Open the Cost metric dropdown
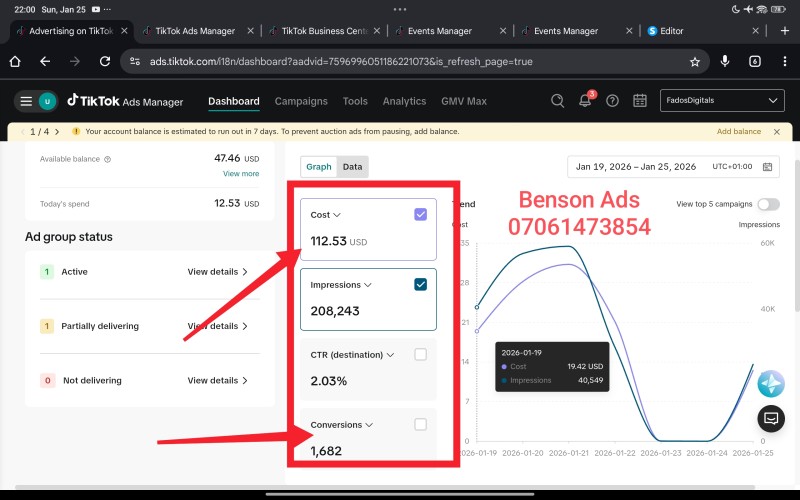This screenshot has width=800, height=500. pyautogui.click(x=326, y=215)
